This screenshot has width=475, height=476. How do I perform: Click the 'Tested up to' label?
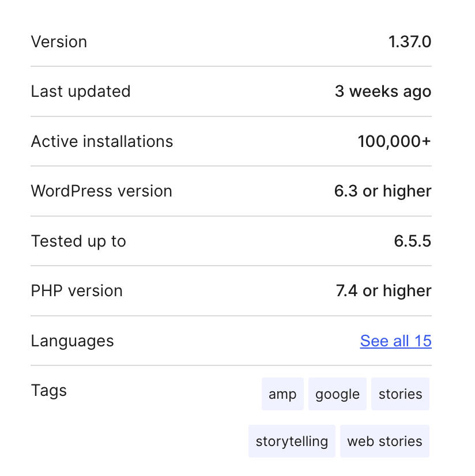click(x=78, y=241)
